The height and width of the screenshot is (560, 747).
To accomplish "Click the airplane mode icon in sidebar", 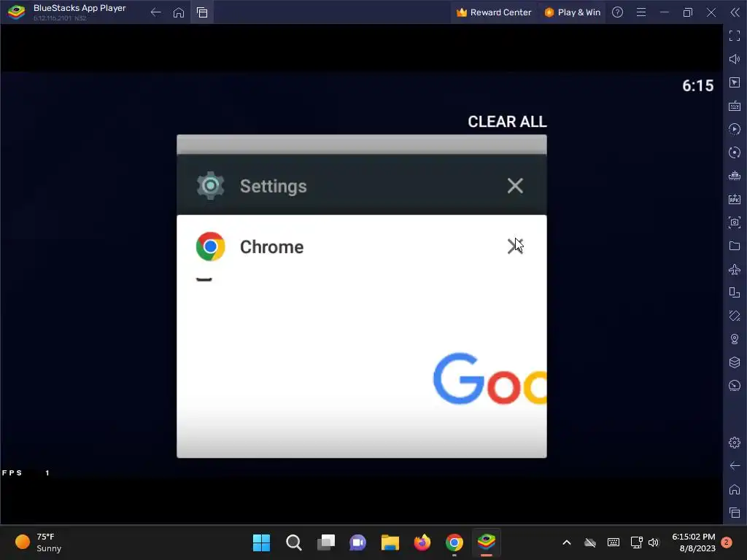I will pos(735,269).
